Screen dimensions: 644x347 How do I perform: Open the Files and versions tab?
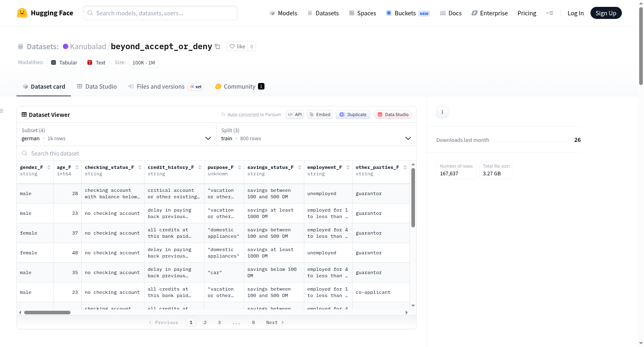click(165, 86)
